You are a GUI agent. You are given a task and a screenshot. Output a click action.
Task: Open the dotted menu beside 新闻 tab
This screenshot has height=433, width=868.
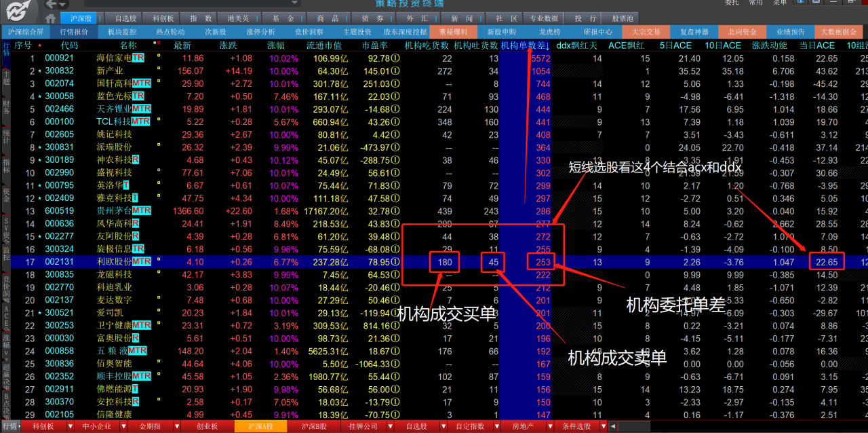(x=480, y=18)
